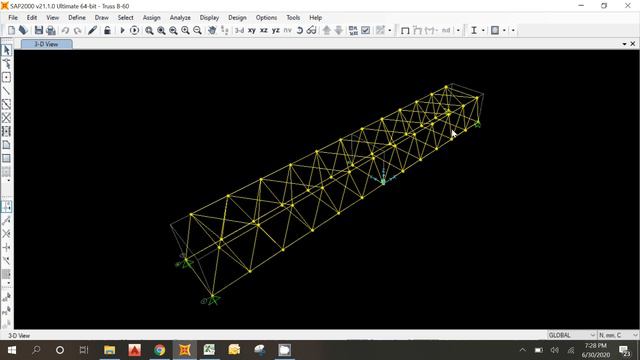Choose the Draw Rectangular Area tool
The height and width of the screenshot is (360, 640).
[7, 158]
